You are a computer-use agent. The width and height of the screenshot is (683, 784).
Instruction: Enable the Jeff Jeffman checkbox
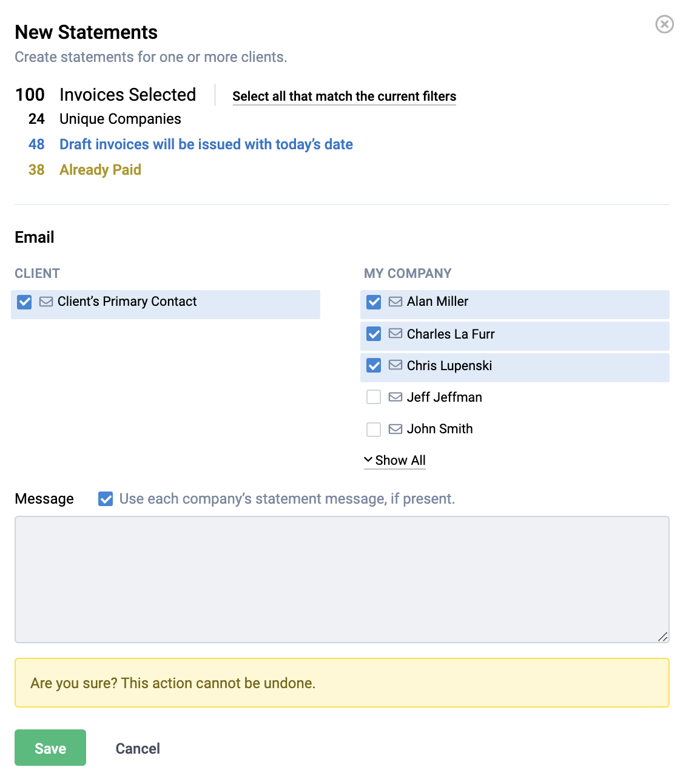[x=374, y=397]
